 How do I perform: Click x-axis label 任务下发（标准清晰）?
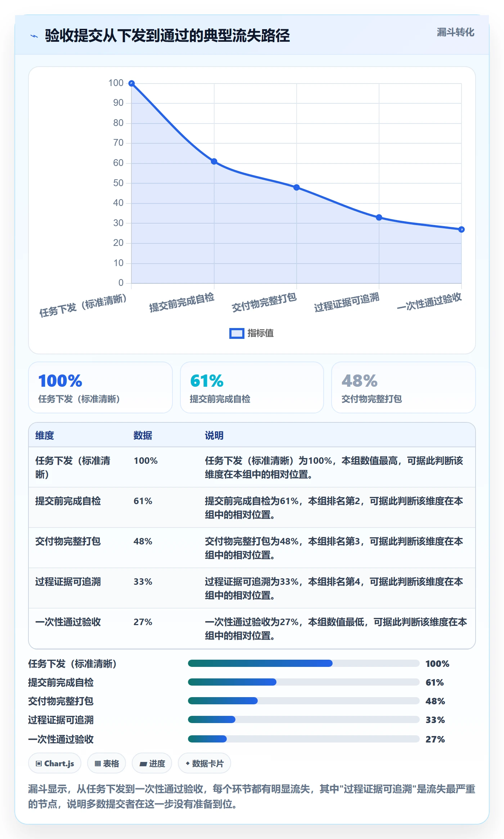[x=83, y=305]
